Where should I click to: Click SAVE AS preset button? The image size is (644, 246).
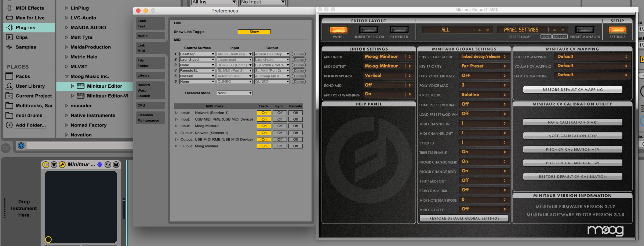click(x=560, y=37)
